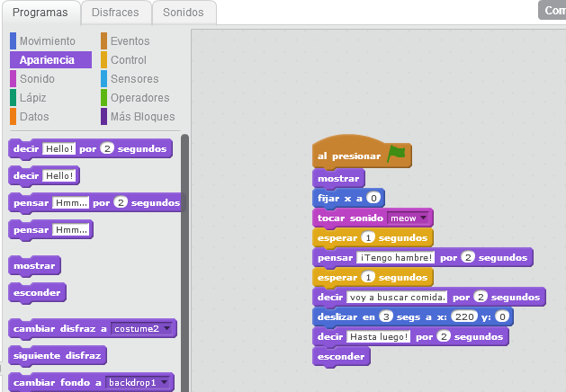Click seconds field of second esperar block
Viewport: 566px width, 392px height.
pyautogui.click(x=368, y=277)
